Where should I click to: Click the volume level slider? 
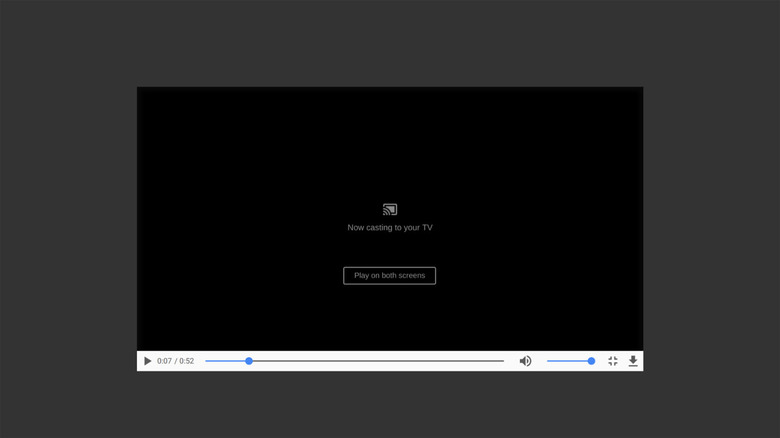tap(571, 361)
